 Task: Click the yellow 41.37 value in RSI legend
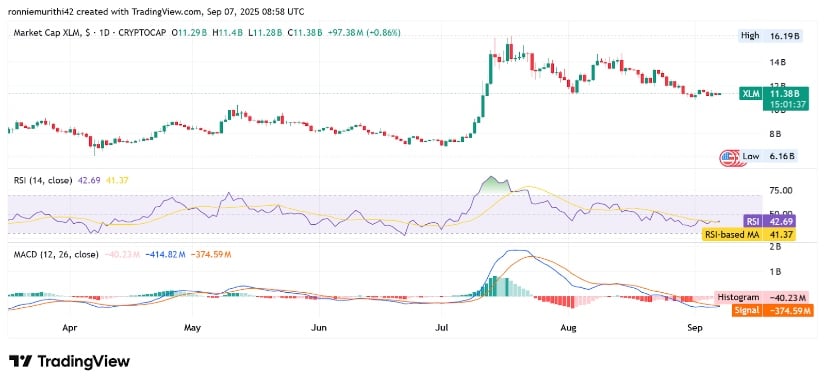coord(116,180)
